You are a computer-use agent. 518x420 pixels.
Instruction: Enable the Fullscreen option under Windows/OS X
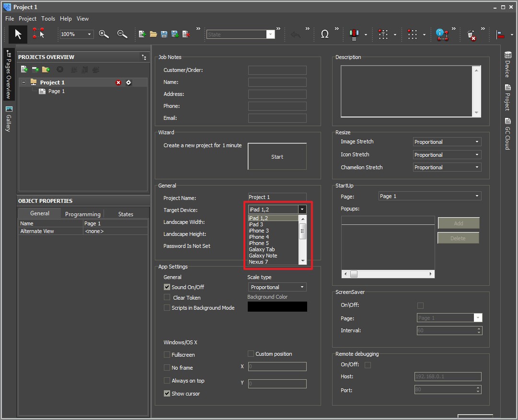click(x=167, y=354)
